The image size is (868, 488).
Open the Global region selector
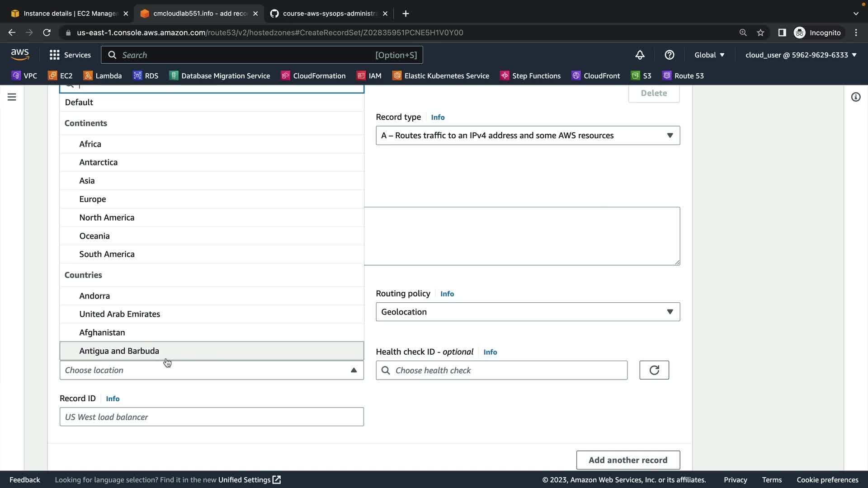(x=709, y=55)
